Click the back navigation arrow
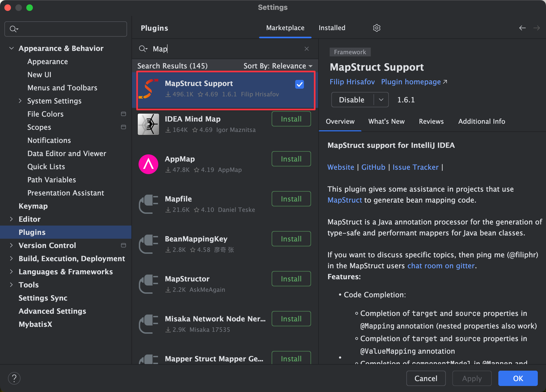Image resolution: width=546 pixels, height=392 pixels. coord(522,28)
